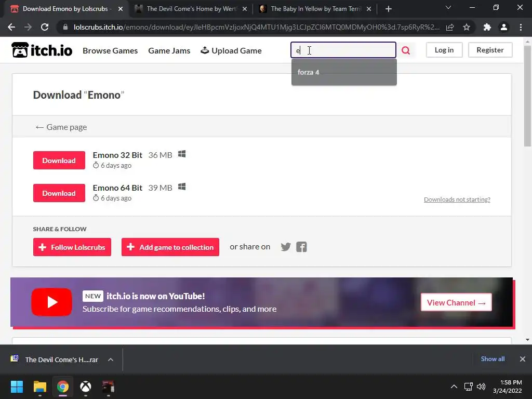532x399 pixels.
Task: Reload the page with refresh icon
Action: point(45,27)
